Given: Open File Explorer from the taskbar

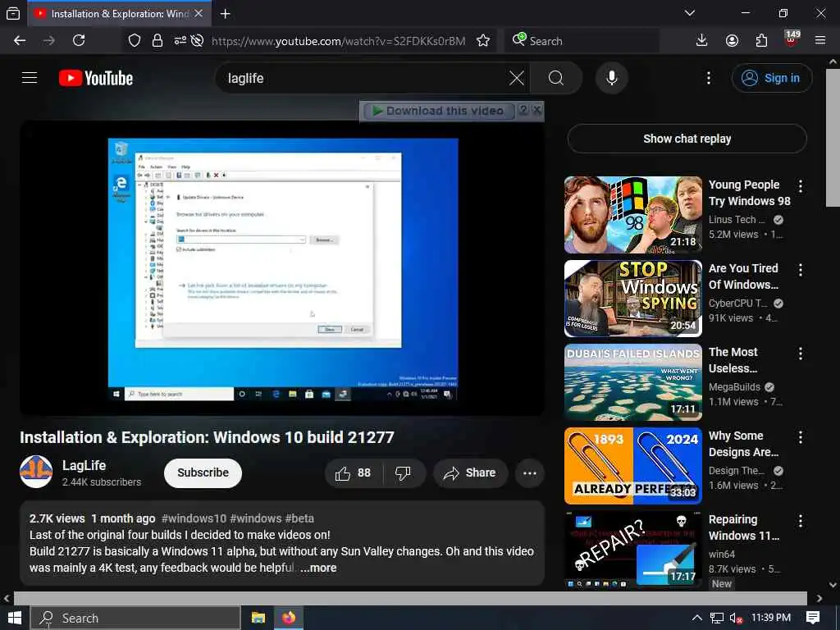Looking at the screenshot, I should (258, 618).
